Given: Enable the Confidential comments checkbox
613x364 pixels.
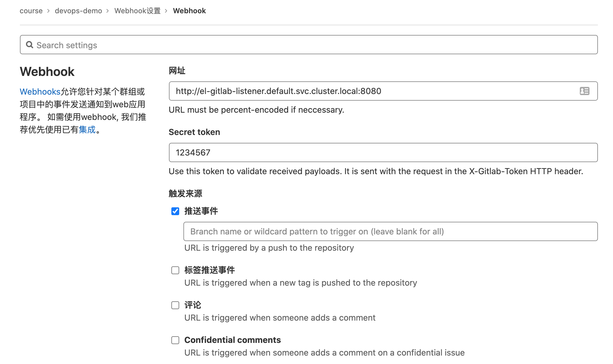Looking at the screenshot, I should pos(175,340).
